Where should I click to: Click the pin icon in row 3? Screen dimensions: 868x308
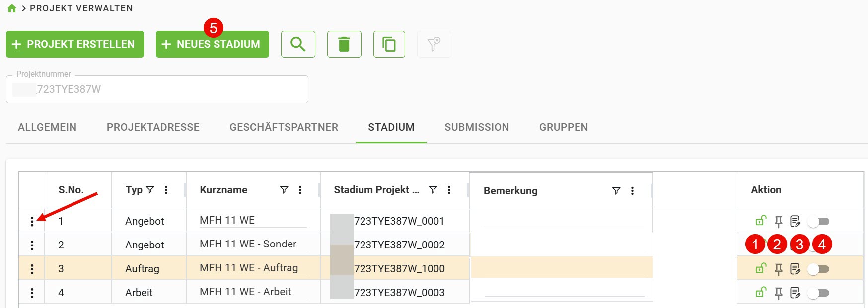779,269
